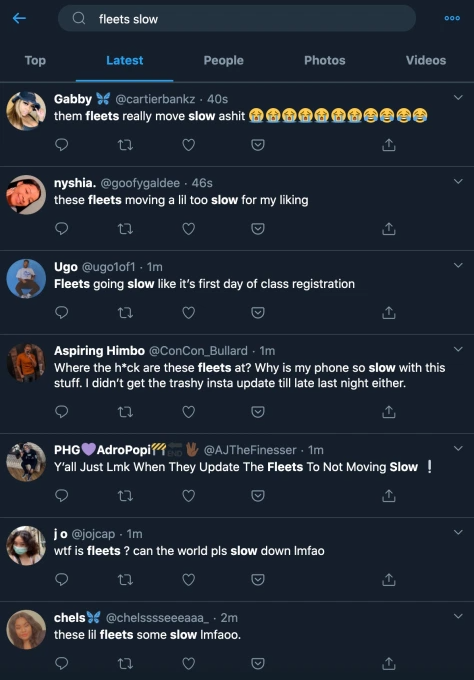Open the chevron menu on Aspiring Himbo's tweet
474x680 pixels.
458,349
